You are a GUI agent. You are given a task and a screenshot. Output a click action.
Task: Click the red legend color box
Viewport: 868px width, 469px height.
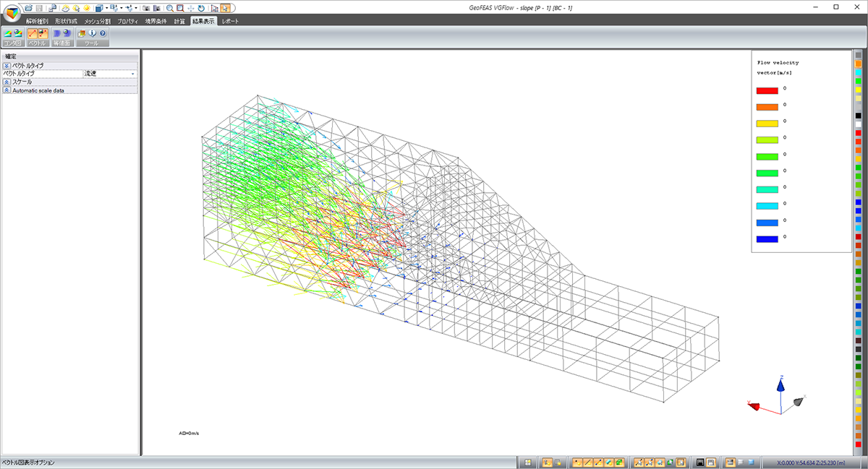(767, 90)
